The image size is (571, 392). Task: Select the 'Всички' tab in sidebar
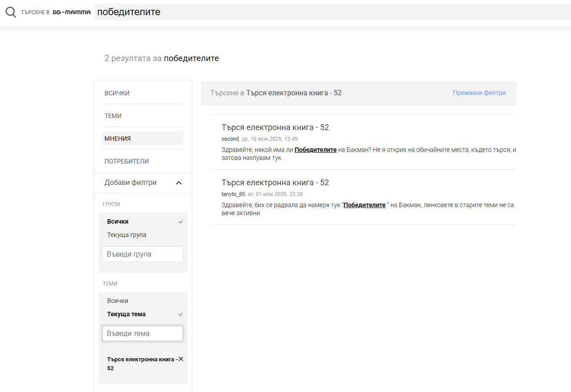pos(117,93)
